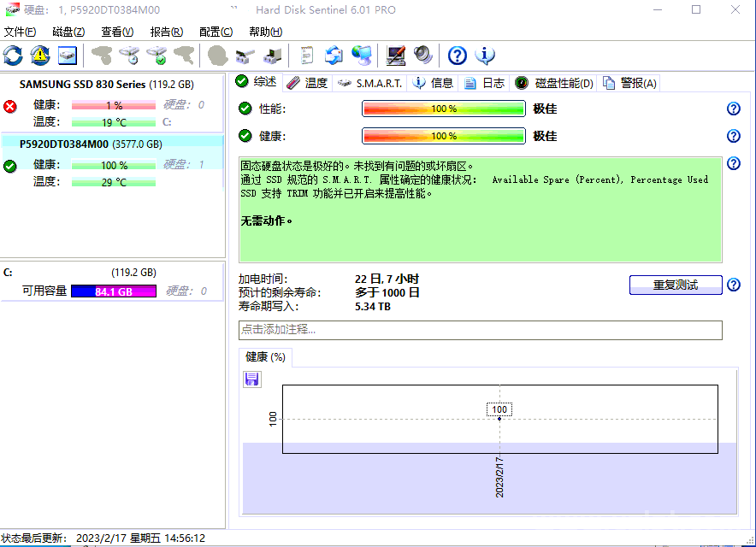This screenshot has height=547, width=756.
Task: Click the 点击添加注释 comment field
Action: (x=481, y=330)
